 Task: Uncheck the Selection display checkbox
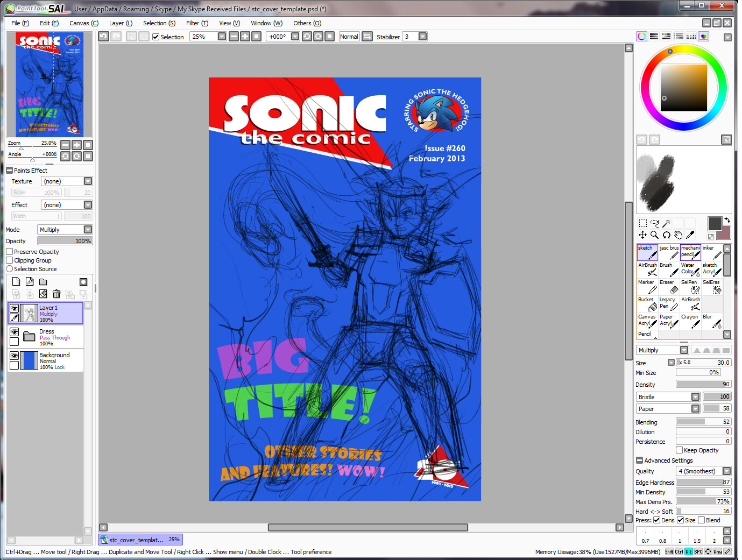156,37
